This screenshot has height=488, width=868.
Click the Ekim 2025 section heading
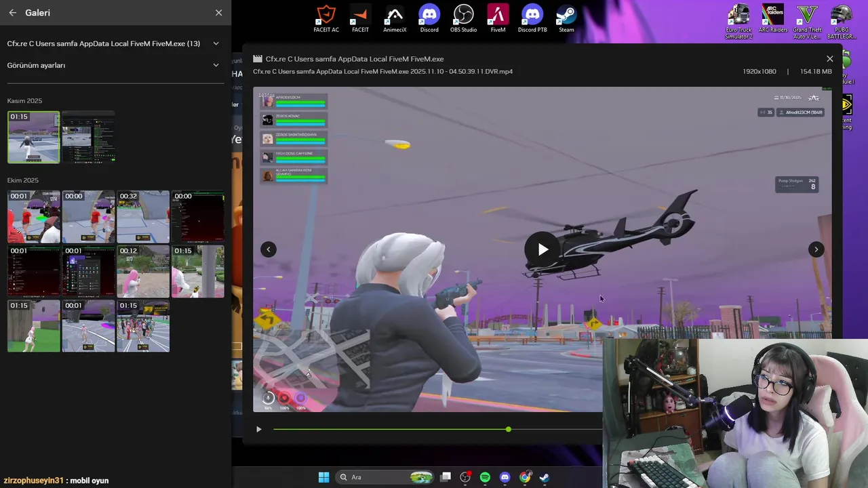pos(23,180)
